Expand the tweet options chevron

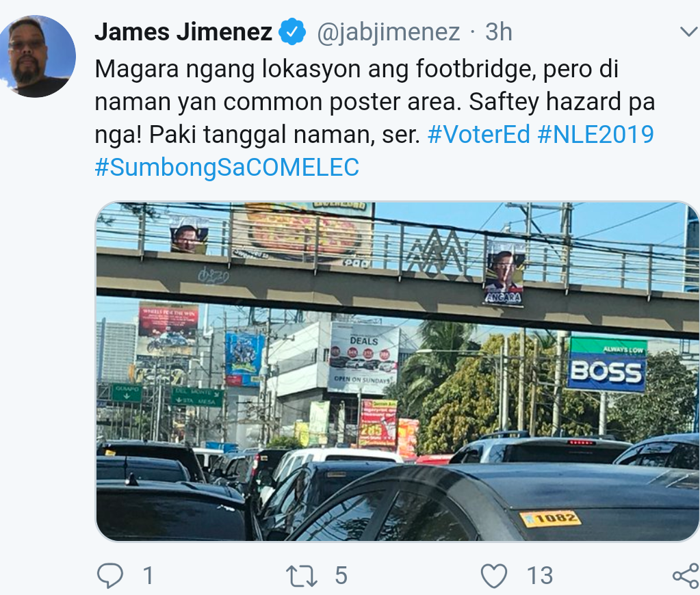point(688,31)
